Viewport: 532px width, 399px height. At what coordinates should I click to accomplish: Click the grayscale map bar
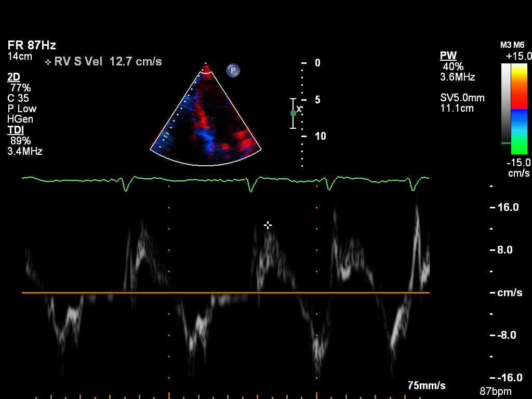point(506,103)
